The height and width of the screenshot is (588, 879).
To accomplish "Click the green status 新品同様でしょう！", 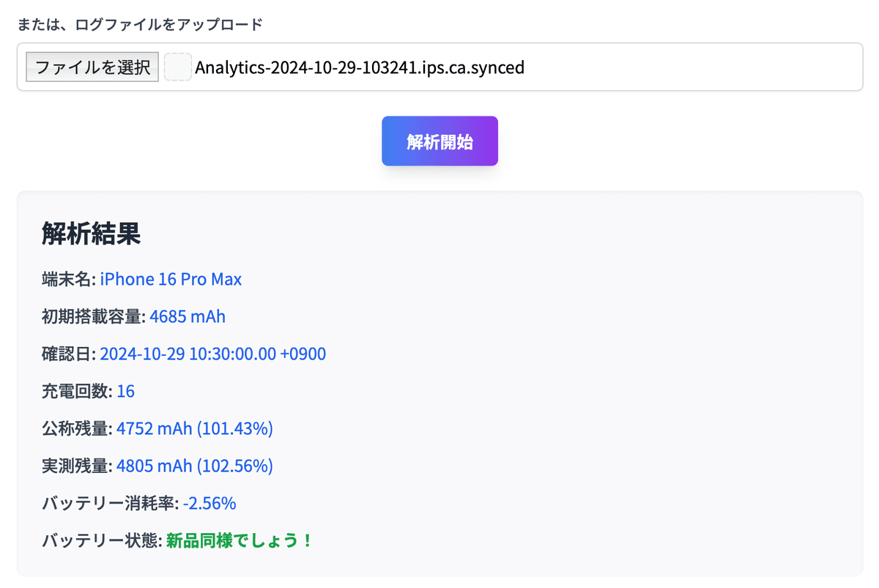I will (240, 541).
